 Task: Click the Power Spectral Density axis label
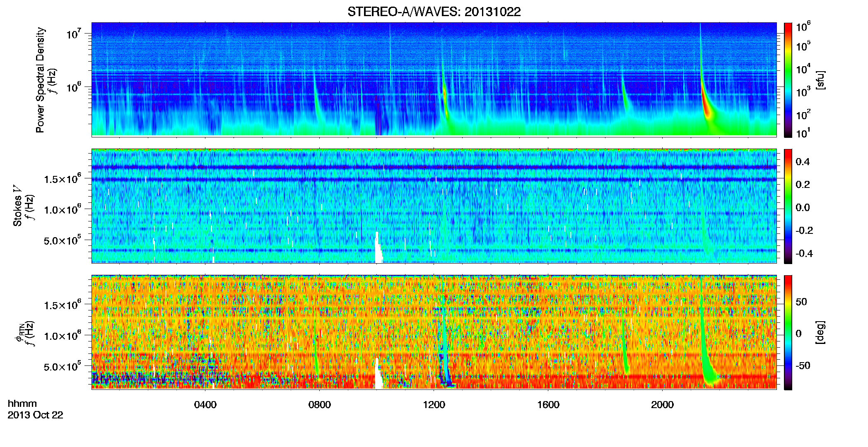[x=40, y=80]
